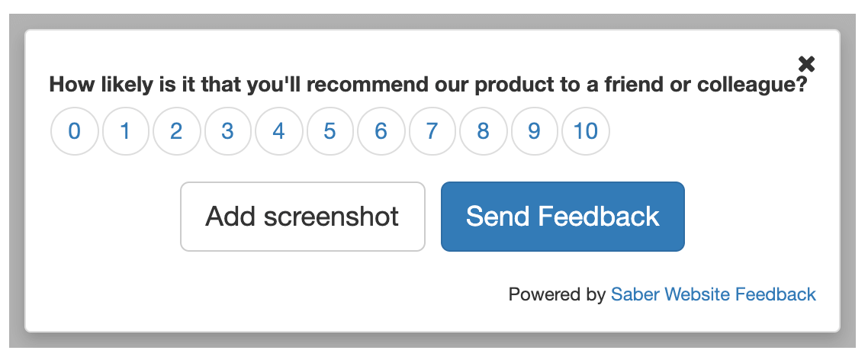868x360 pixels.
Task: Pick rating 6 on the scale
Action: 381,132
